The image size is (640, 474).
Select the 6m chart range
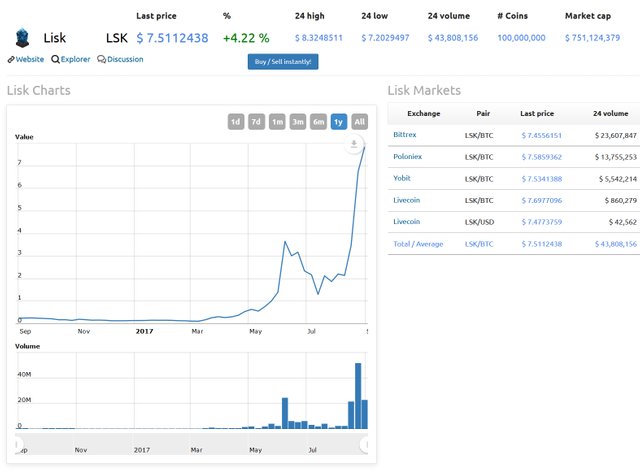pyautogui.click(x=318, y=122)
